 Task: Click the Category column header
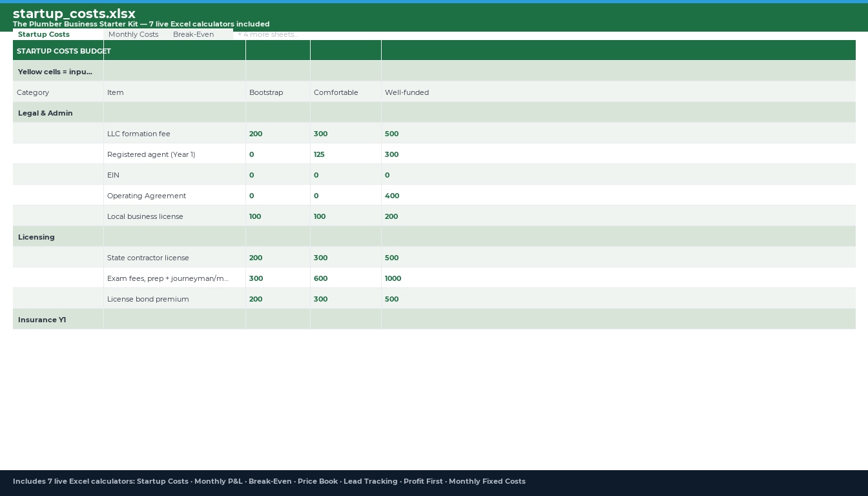[58, 92]
